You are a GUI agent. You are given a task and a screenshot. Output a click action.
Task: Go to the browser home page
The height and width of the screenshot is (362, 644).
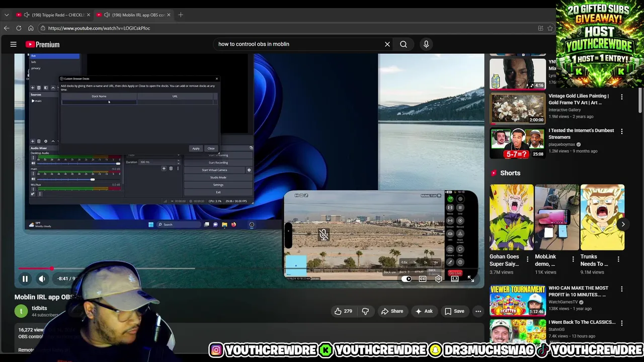(x=31, y=28)
